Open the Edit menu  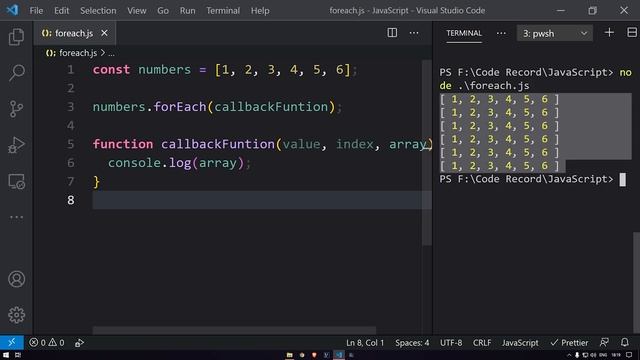pyautogui.click(x=62, y=11)
